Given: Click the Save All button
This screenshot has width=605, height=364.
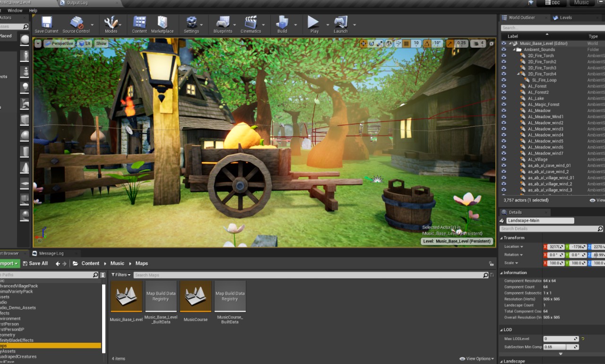Looking at the screenshot, I should click(35, 263).
